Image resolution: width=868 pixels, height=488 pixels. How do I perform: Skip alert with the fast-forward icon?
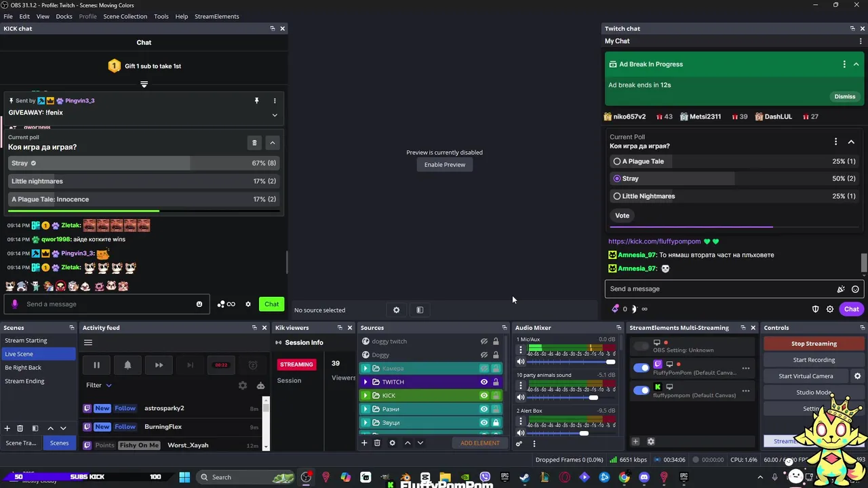point(159,365)
